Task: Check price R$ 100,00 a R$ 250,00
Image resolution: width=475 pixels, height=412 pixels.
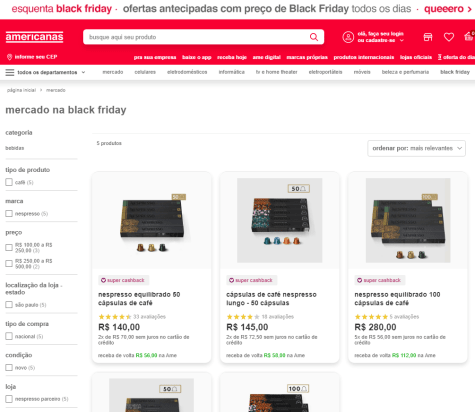Action: [9, 247]
